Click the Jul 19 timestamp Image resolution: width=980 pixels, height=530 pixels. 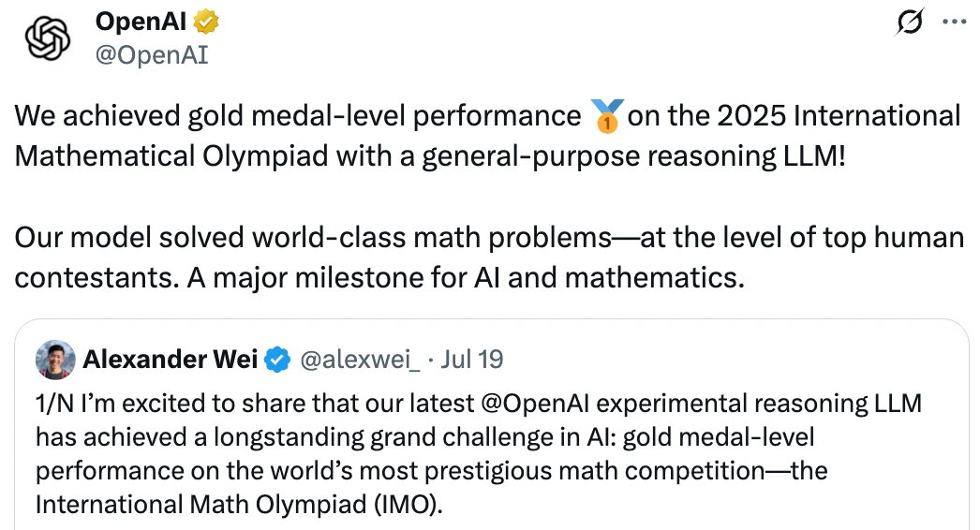[x=472, y=359]
